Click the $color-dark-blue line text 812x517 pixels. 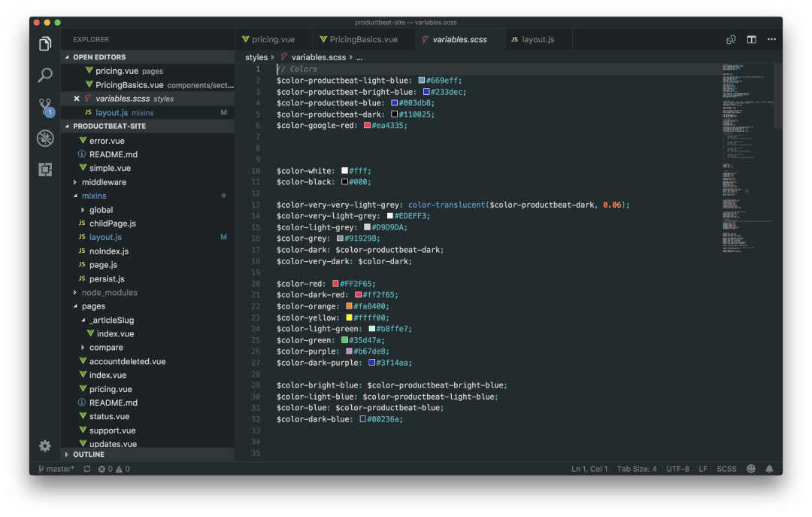[x=339, y=419]
